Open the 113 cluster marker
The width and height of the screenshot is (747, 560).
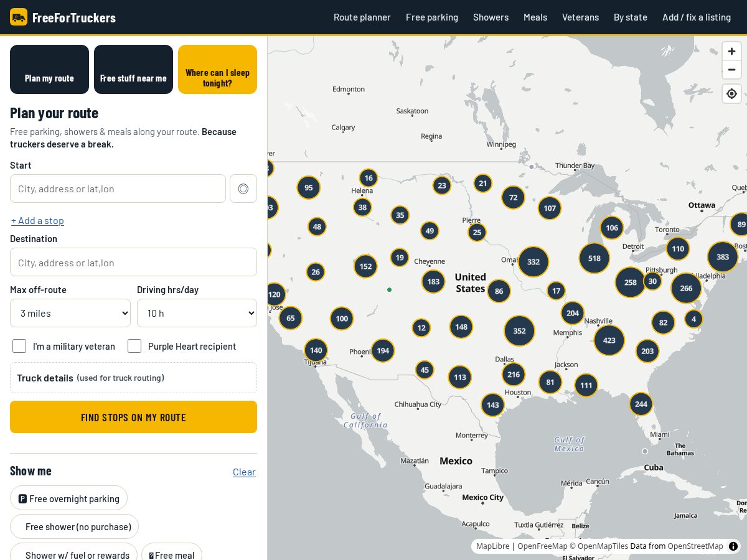[x=460, y=377]
